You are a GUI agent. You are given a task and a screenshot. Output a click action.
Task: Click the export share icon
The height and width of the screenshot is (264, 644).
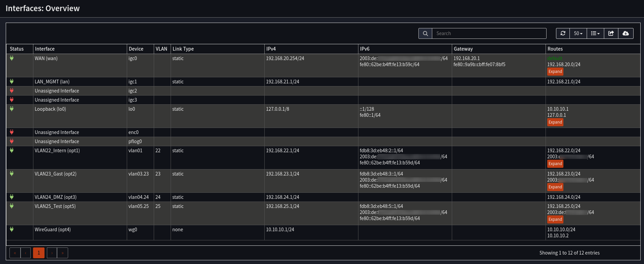point(611,33)
